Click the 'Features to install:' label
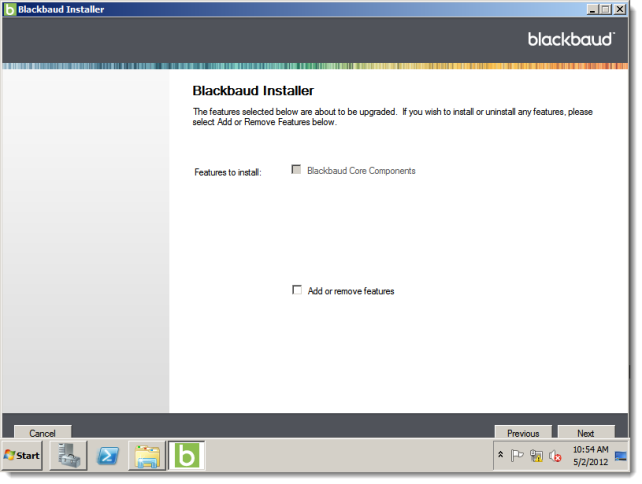Viewport: 642px width, 484px height. pos(228,172)
